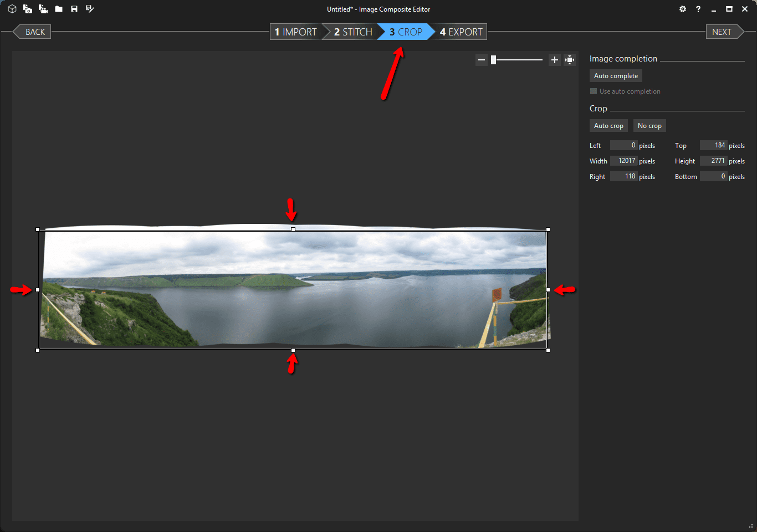Click New Panorama From Images icon
757x532 pixels.
pyautogui.click(x=27, y=9)
